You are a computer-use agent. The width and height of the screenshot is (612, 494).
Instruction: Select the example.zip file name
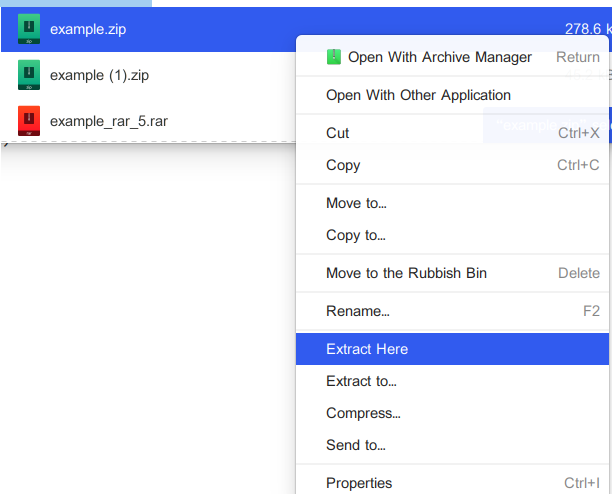pos(88,29)
